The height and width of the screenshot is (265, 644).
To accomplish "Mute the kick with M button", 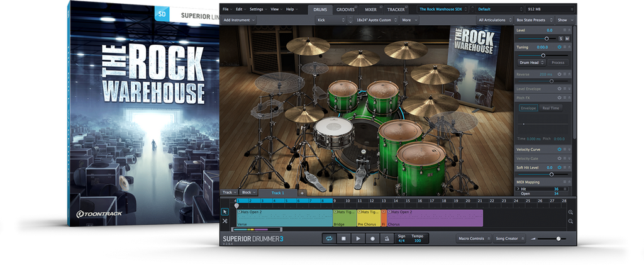I will 567,38.
